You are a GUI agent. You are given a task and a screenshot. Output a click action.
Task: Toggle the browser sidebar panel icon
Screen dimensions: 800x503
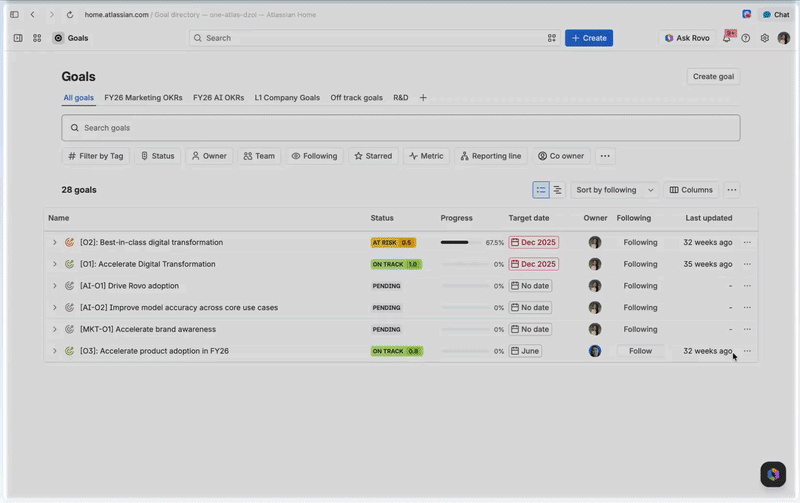[14, 14]
